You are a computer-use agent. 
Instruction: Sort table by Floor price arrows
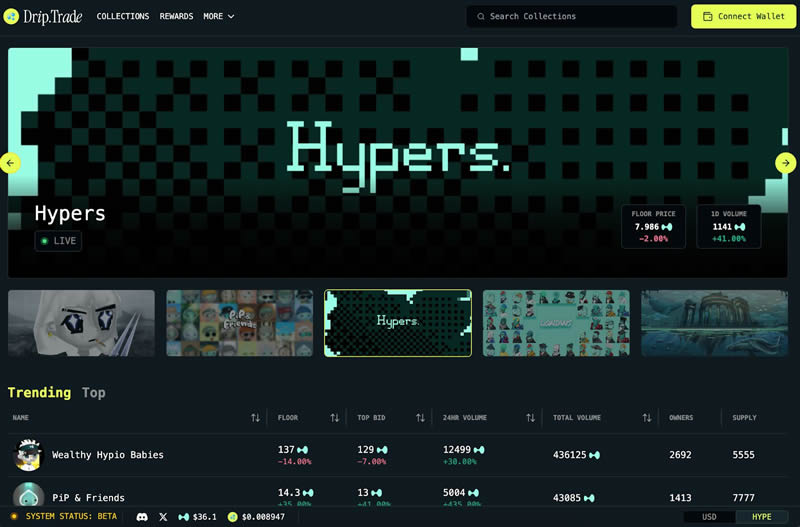pos(334,418)
